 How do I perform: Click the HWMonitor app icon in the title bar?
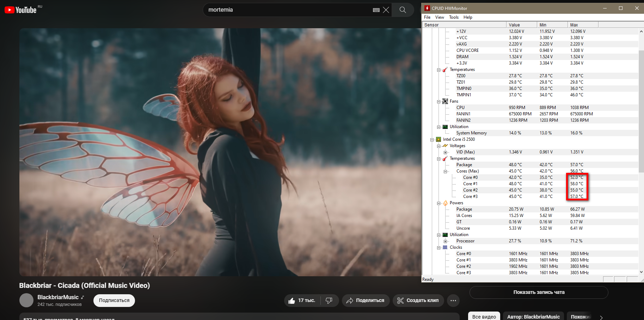[x=427, y=8]
